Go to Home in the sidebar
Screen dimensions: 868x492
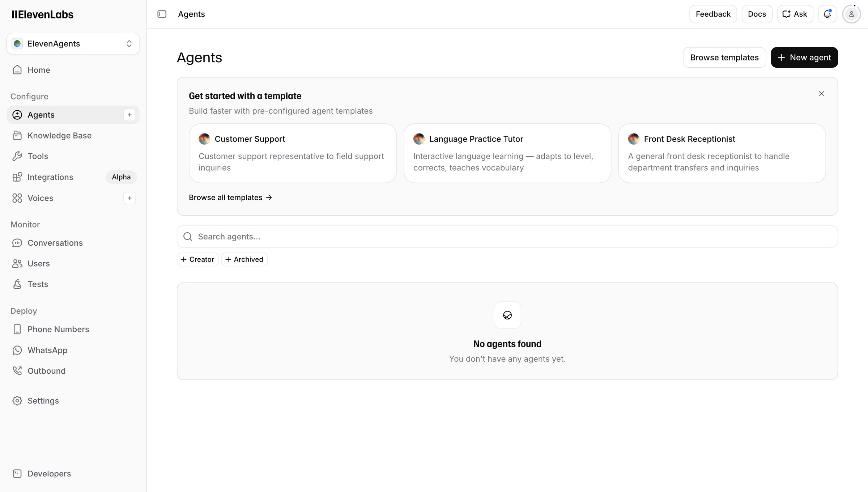pyautogui.click(x=73, y=70)
